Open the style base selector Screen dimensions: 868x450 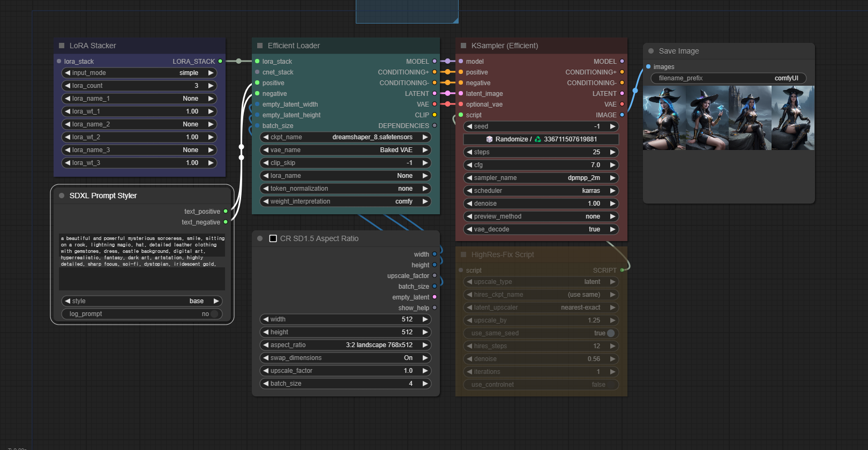click(142, 301)
